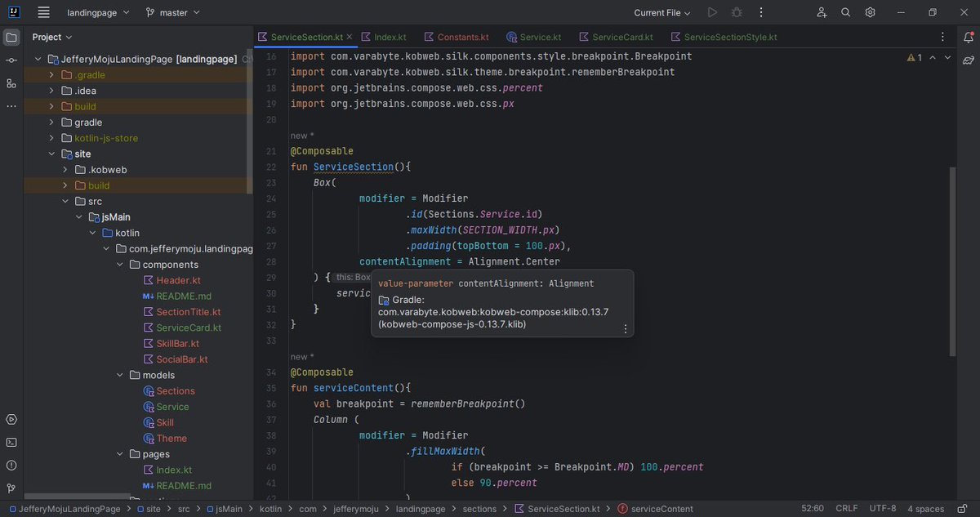Image resolution: width=980 pixels, height=517 pixels.
Task: Go to next highlighted error arrow
Action: coord(947,57)
